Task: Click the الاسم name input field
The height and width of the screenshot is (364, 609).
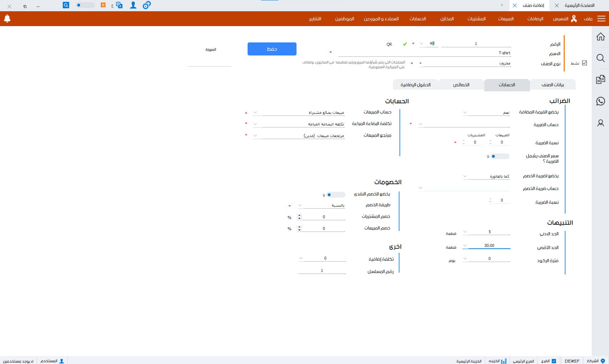Action: point(424,53)
